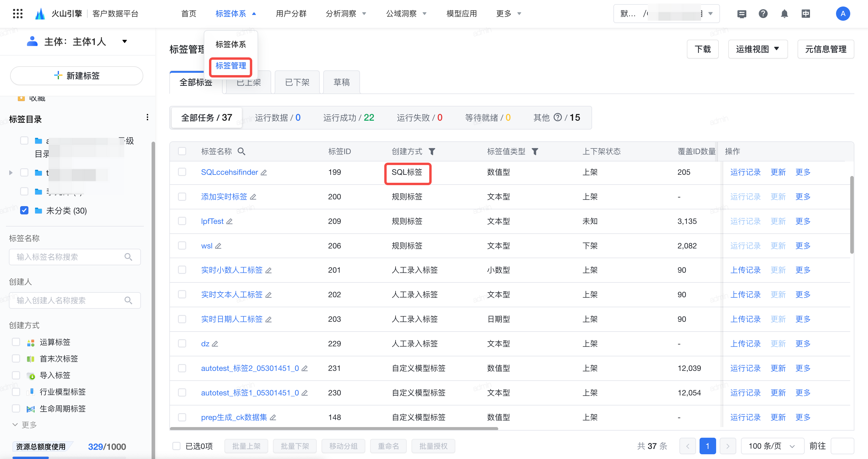Click the 下载 button
Viewport: 868px width, 459px height.
(703, 49)
